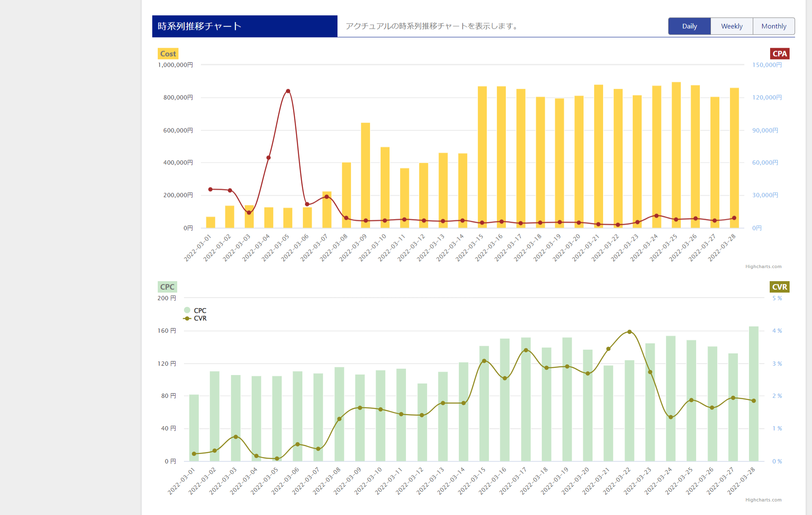Switch to the Weekly view tab
This screenshot has width=812, height=515.
[x=732, y=26]
